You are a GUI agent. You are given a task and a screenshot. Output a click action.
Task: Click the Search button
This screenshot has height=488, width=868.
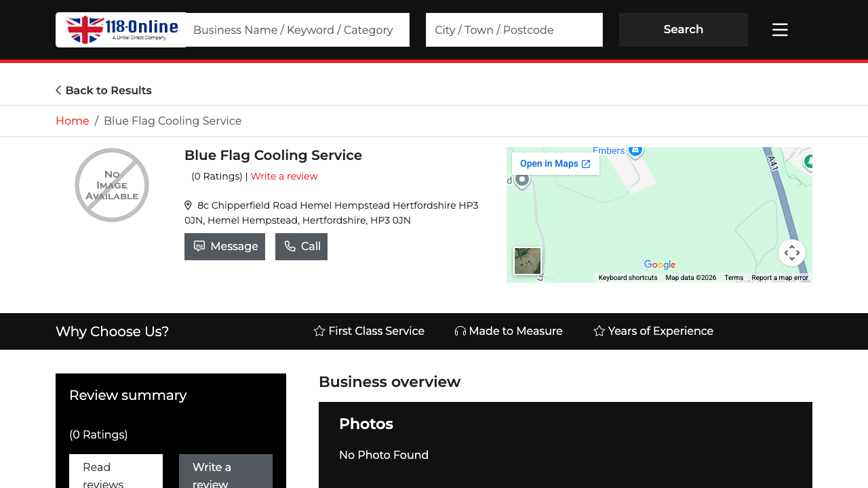pos(683,29)
